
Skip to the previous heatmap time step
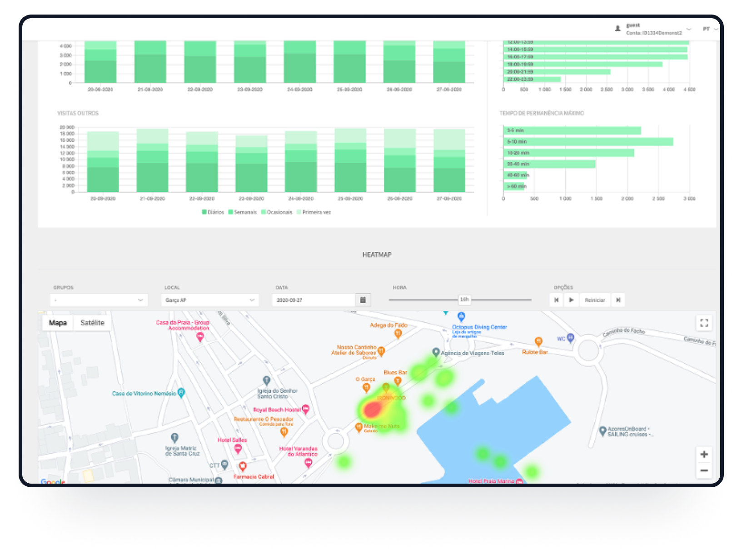[556, 300]
